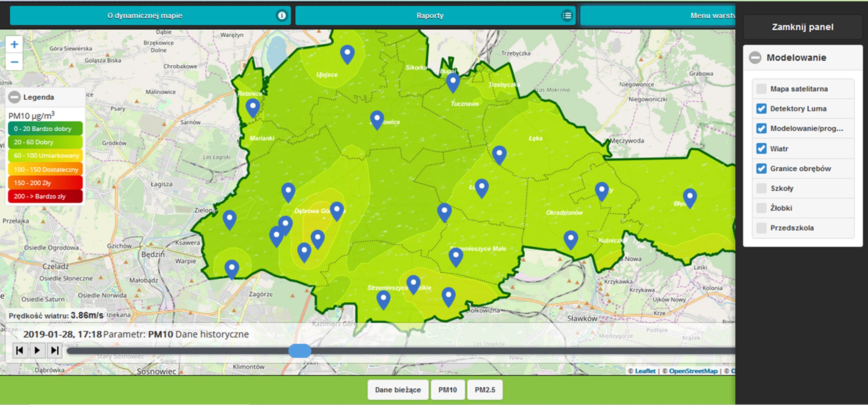Click the sensor marker near Ujejsce
868x407 pixels.
click(347, 54)
